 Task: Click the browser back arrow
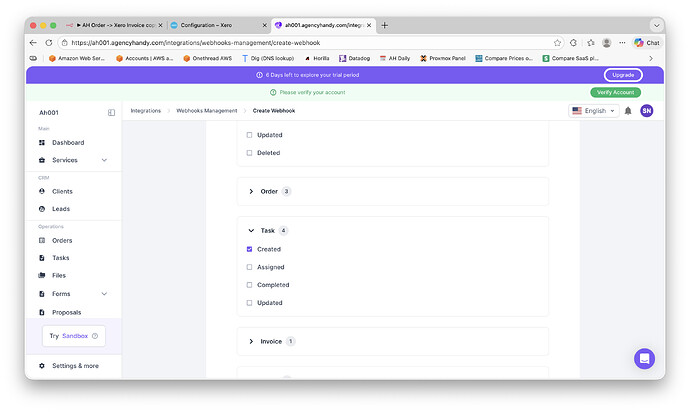(x=33, y=43)
